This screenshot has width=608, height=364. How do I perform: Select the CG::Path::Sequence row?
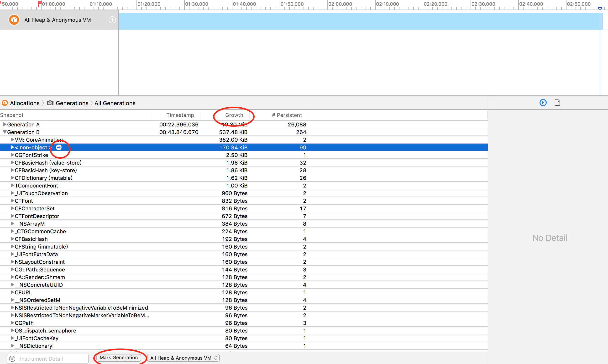pyautogui.click(x=244, y=269)
